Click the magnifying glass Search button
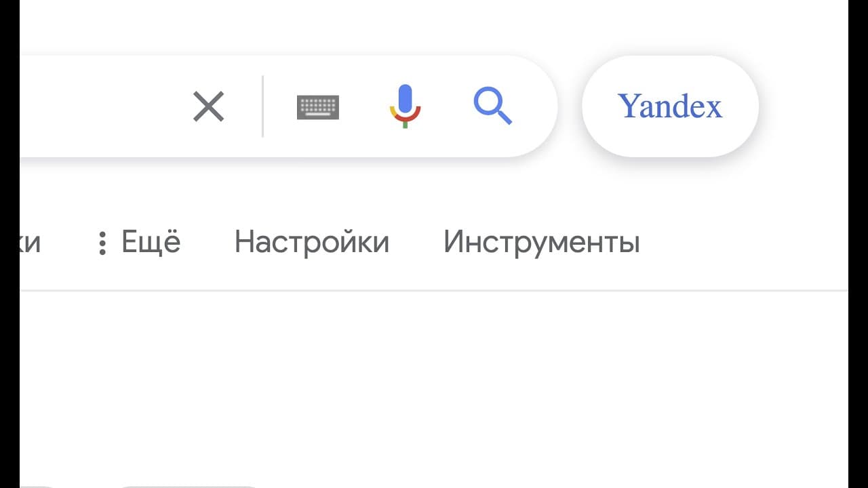 (492, 106)
